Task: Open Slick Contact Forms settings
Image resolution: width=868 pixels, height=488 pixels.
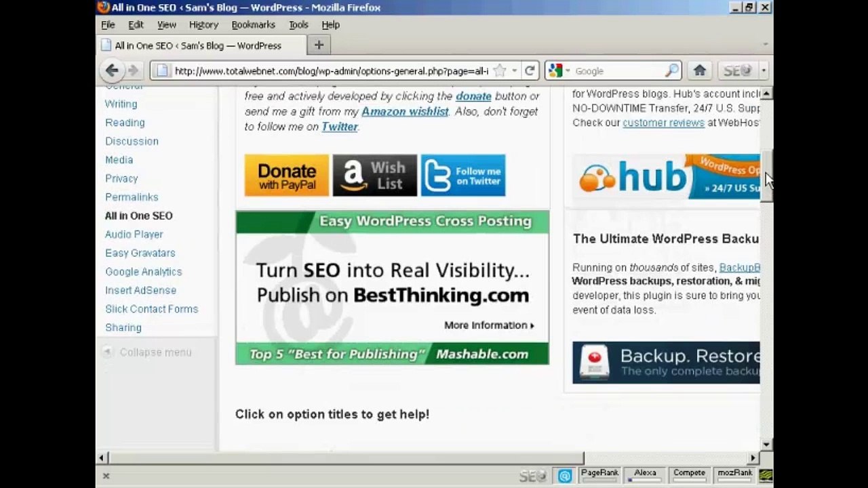Action: 151,309
